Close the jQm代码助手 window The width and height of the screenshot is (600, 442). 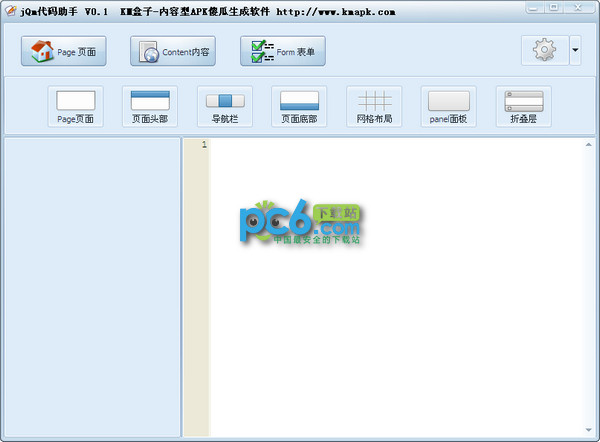(579, 8)
